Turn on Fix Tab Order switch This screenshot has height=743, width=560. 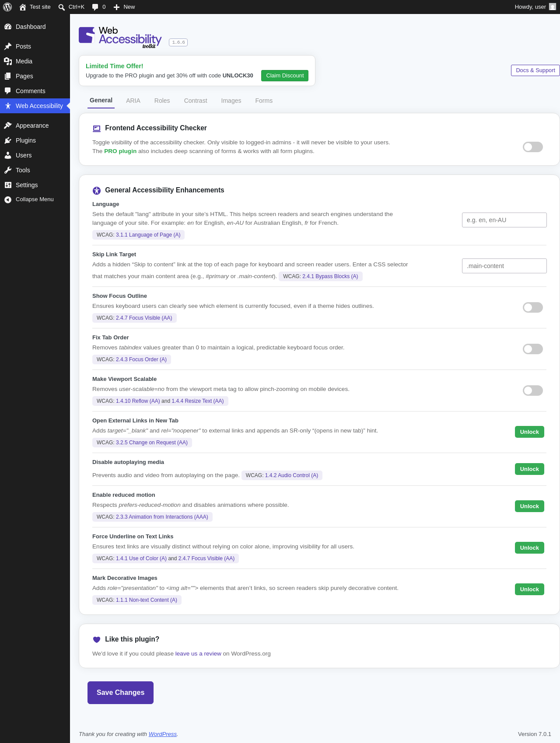tap(533, 349)
